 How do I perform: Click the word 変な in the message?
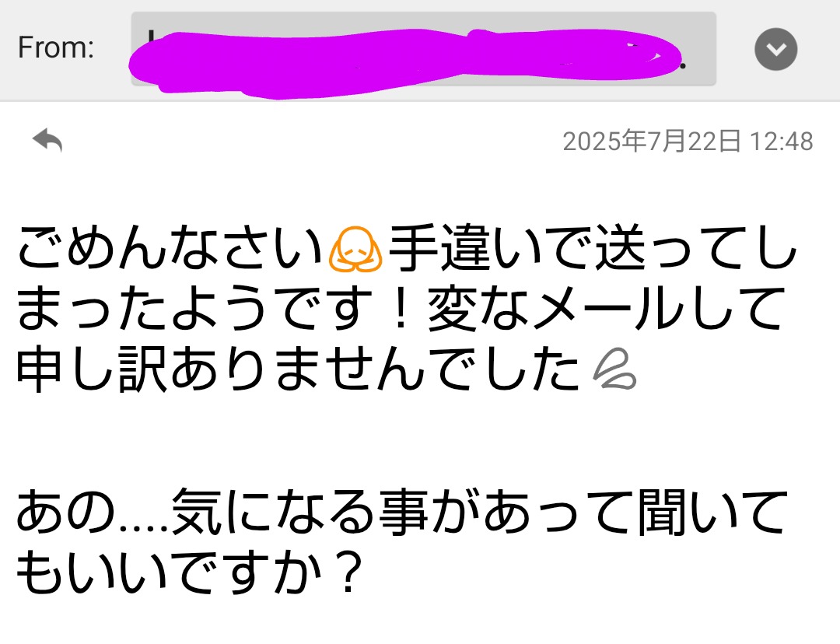[478, 308]
